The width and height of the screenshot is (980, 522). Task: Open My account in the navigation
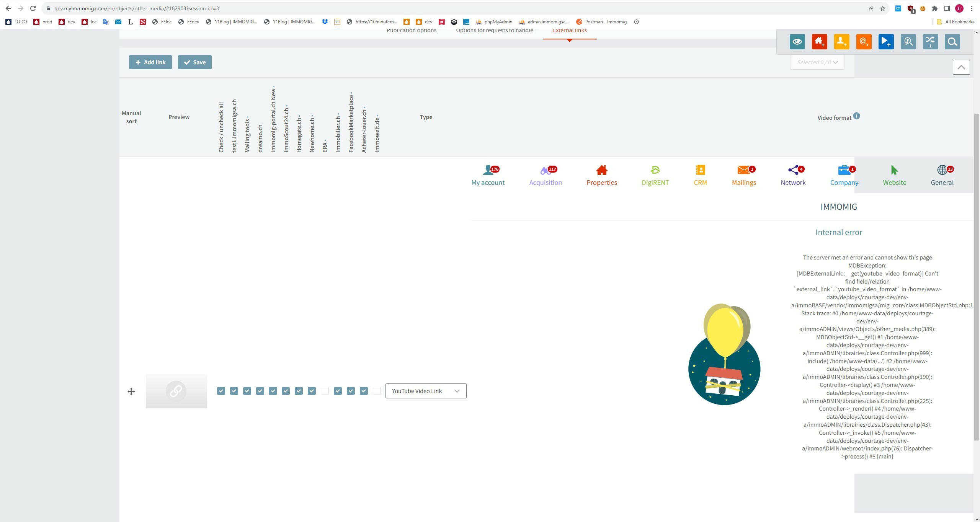tap(488, 175)
